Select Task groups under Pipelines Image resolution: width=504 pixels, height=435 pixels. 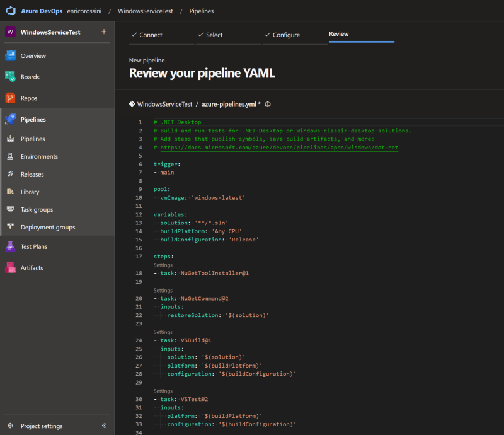point(37,209)
